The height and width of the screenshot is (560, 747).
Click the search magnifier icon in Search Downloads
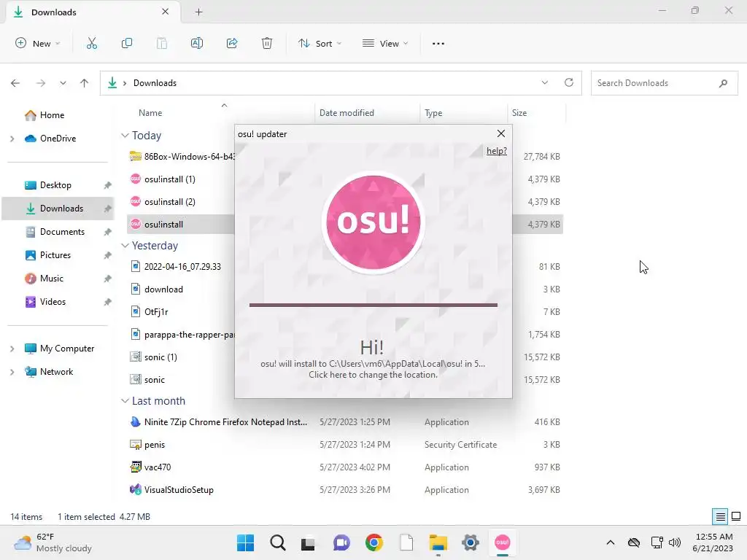pos(723,83)
